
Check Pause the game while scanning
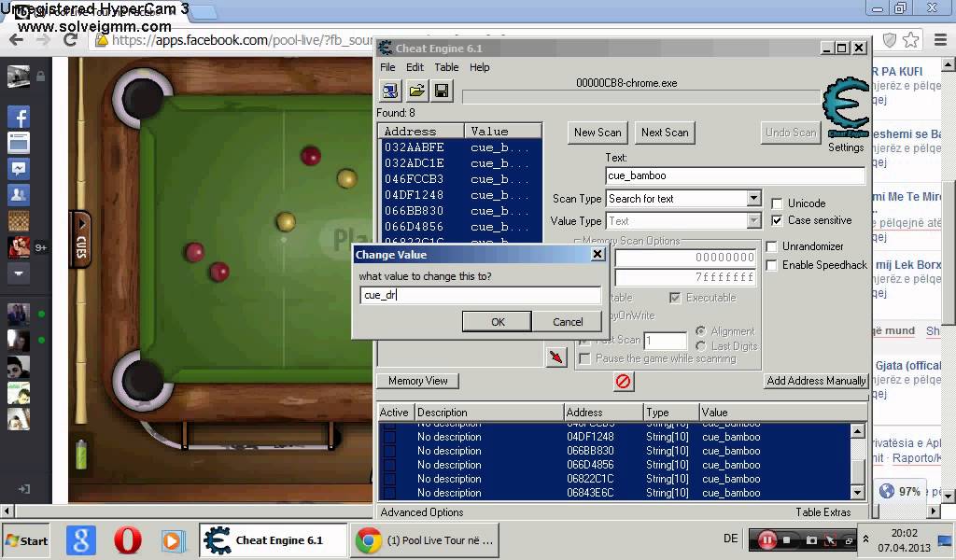pos(585,359)
